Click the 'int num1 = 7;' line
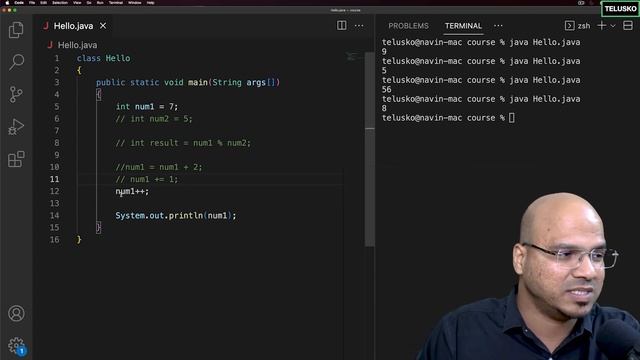Screen dimensions: 640x360 click(147, 107)
